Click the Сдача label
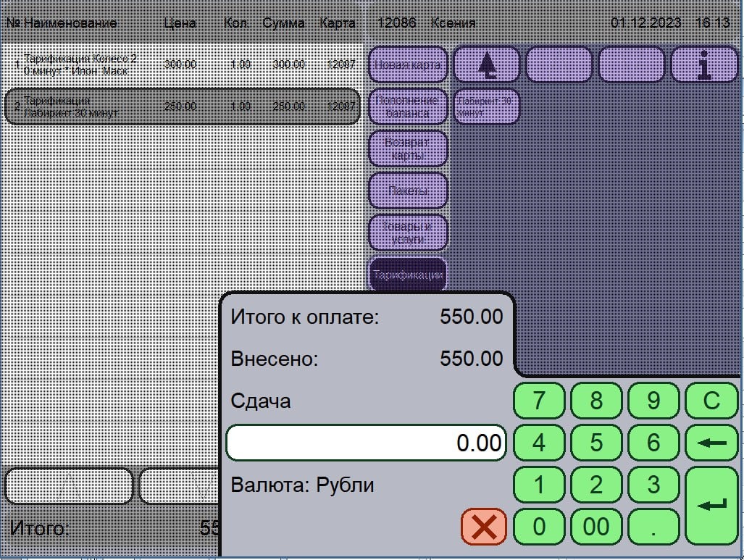 [x=261, y=401]
